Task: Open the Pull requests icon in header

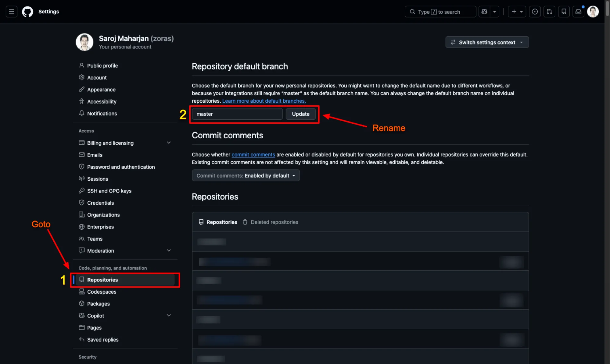Action: coord(549,12)
